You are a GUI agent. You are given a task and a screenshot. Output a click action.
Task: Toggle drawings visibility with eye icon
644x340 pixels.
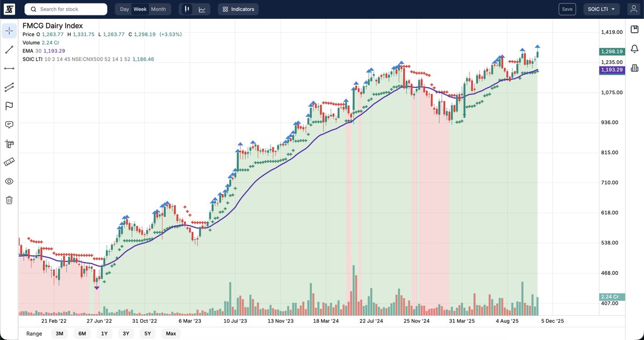click(x=9, y=181)
